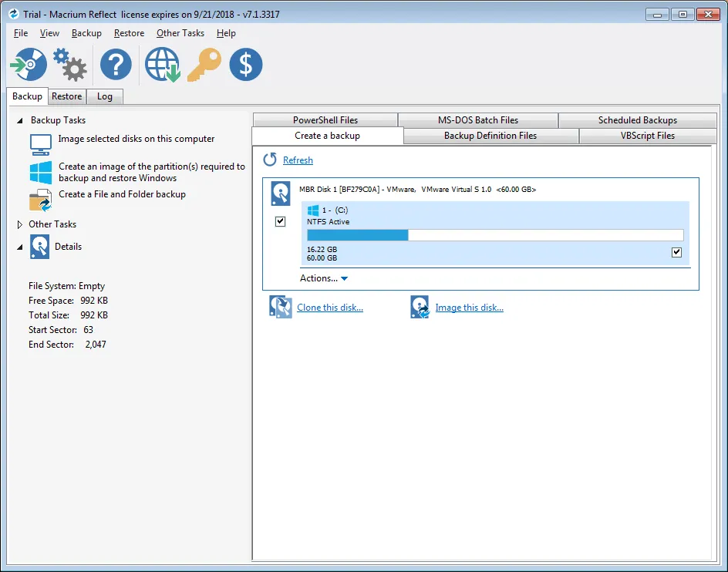Maximize the Macrium Reflect window
This screenshot has width=728, height=572.
point(682,15)
